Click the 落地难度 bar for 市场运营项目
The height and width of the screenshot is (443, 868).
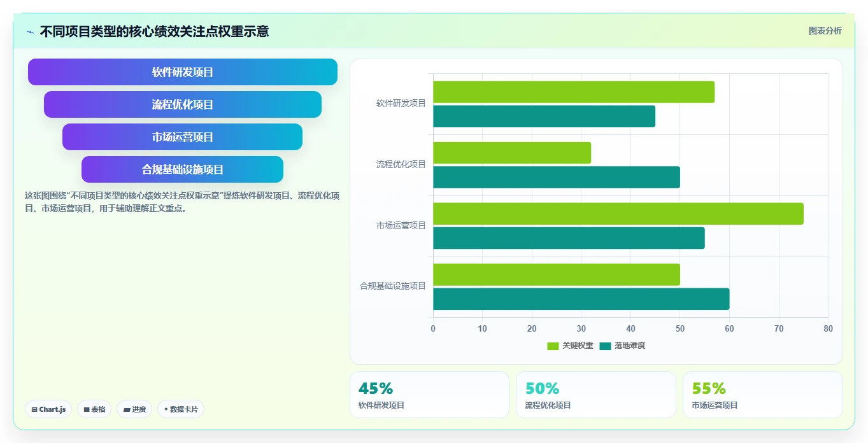569,238
